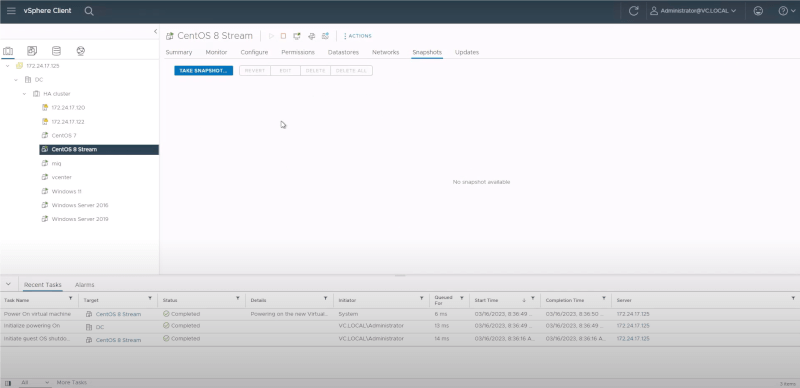Image resolution: width=800 pixels, height=388 pixels.
Task: Select the DC datacenter in the tree
Action: click(39, 80)
